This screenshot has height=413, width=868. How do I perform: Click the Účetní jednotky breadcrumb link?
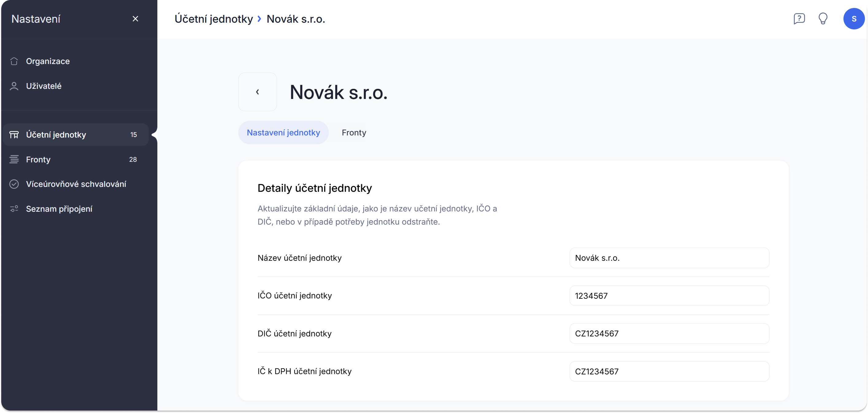pyautogui.click(x=214, y=19)
